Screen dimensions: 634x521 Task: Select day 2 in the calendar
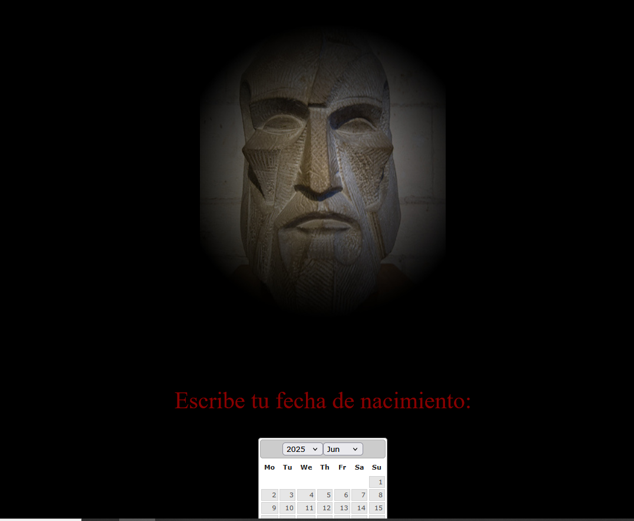tap(270, 495)
